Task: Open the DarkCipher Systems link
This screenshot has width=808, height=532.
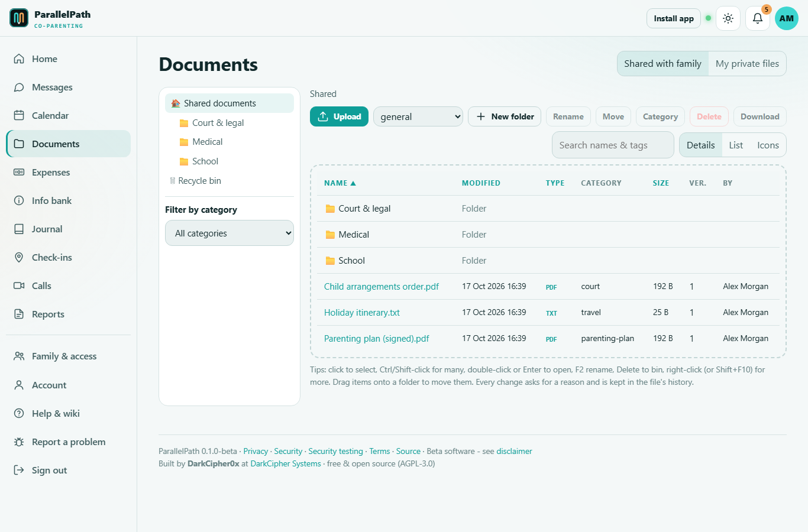Action: tap(286, 463)
